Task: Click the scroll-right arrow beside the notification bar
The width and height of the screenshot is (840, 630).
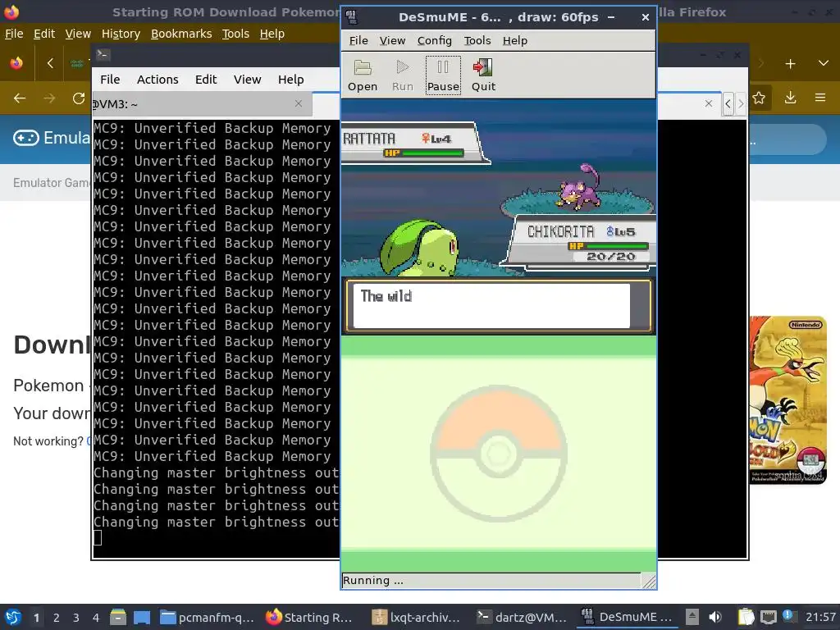Action: (x=741, y=103)
